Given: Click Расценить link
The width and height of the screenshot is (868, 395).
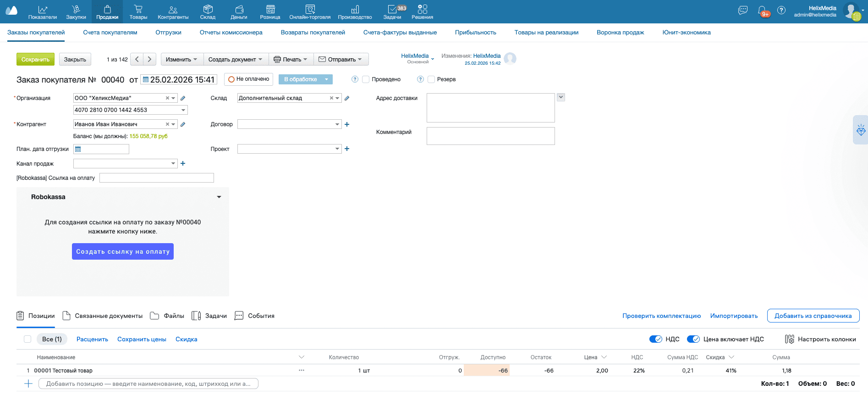Looking at the screenshot, I should [x=92, y=339].
